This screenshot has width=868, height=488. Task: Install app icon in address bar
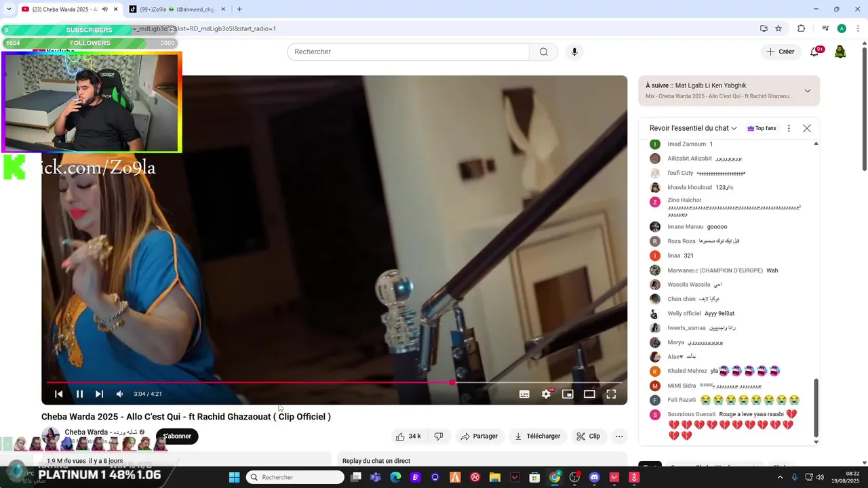pos(764,28)
